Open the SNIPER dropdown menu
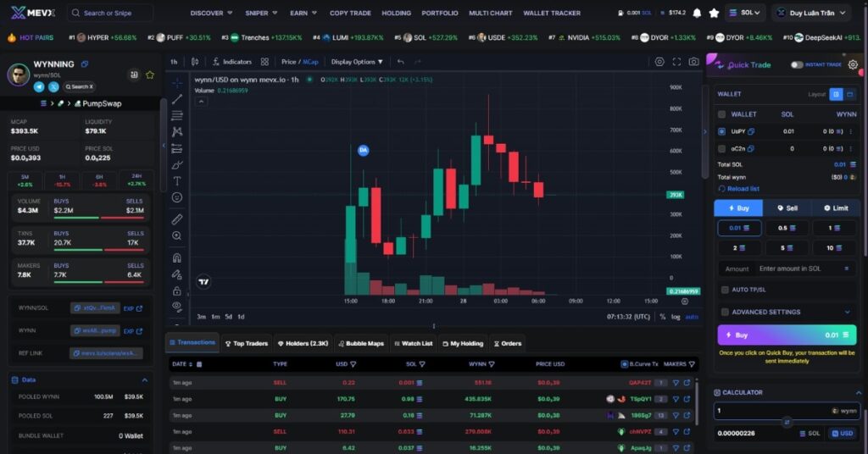Screen dimensions: 868x454 [261, 13]
